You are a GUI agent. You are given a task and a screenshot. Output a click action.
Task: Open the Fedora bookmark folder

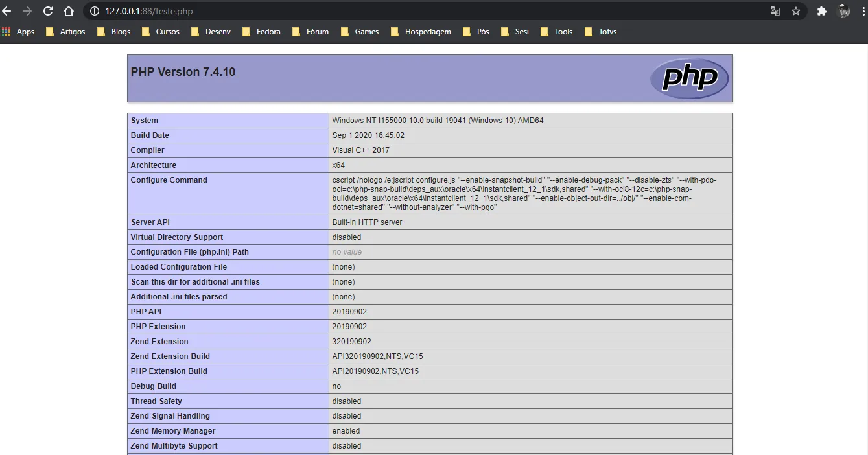click(261, 32)
